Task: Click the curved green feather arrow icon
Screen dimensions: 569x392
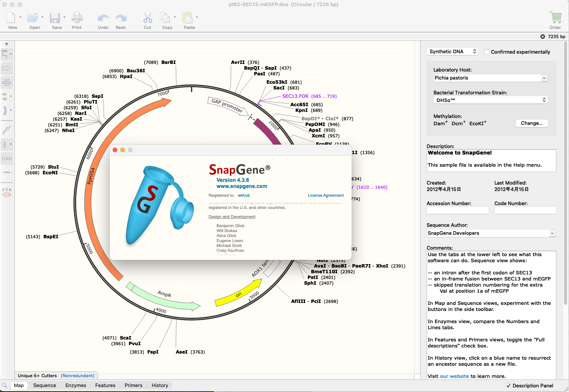Action: 7,130
